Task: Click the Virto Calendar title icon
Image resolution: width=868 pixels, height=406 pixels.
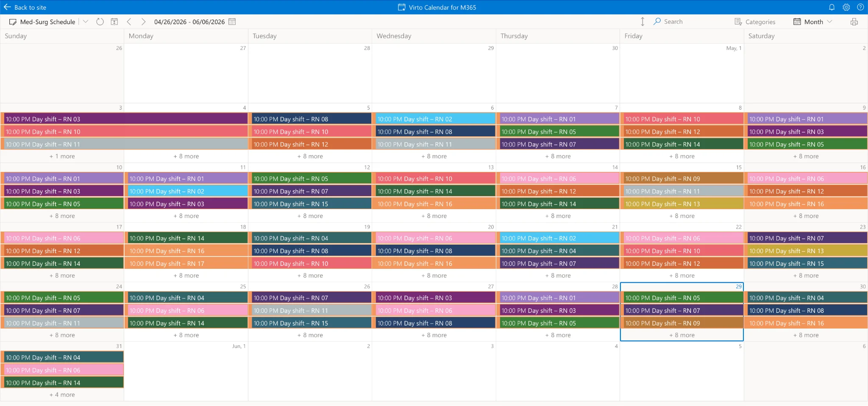Action: [x=401, y=7]
